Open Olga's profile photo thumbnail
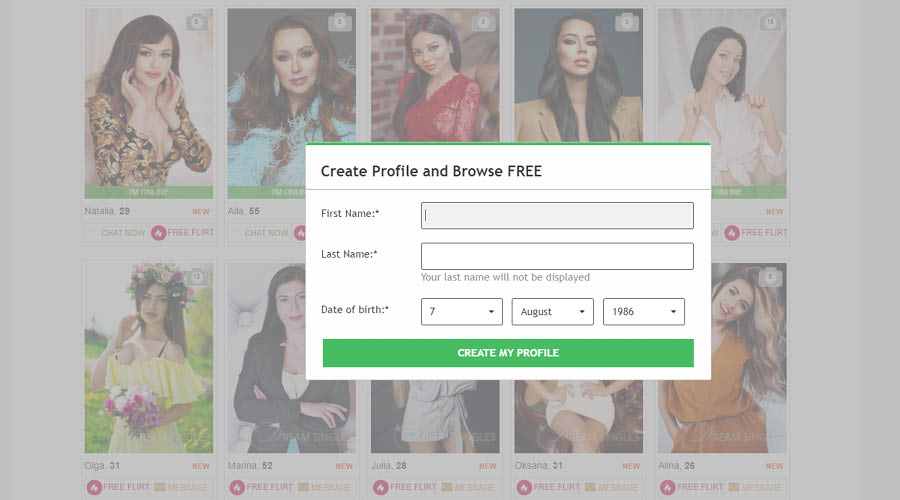Viewport: 900px width, 500px height. point(149,358)
